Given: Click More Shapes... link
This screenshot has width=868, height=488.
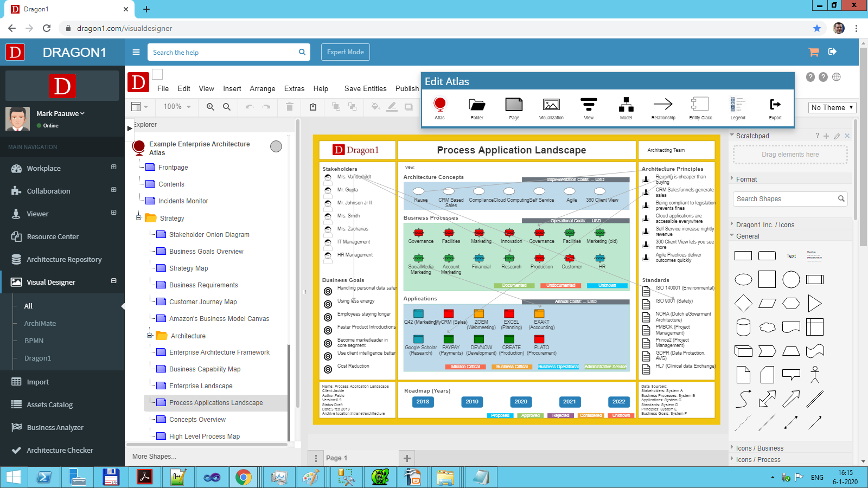Looking at the screenshot, I should (x=154, y=457).
